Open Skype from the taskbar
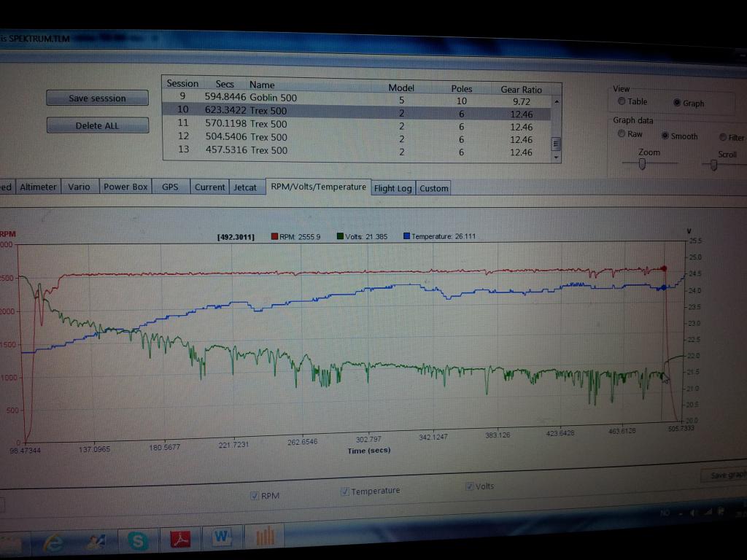This screenshot has width=747, height=560. coord(137,540)
